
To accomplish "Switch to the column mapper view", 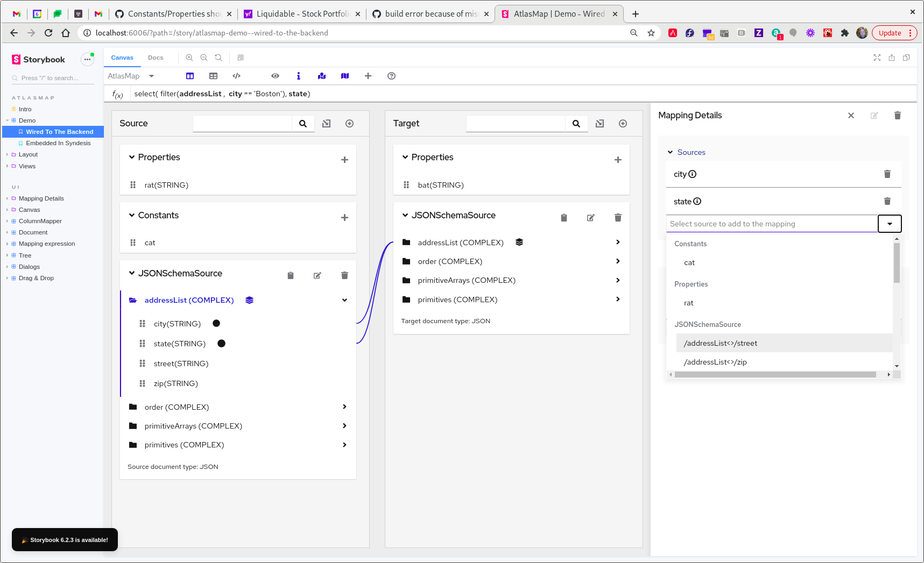I will click(190, 76).
